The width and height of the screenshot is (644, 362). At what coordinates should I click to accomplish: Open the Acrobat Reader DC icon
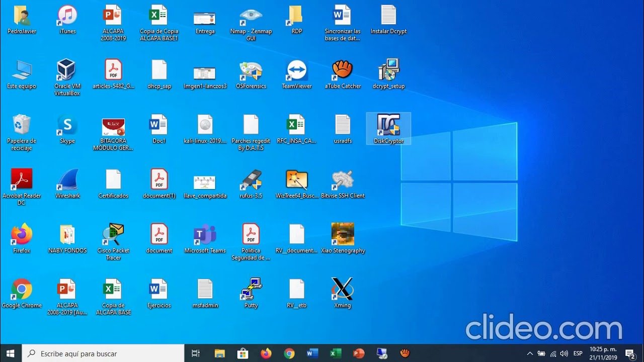tap(21, 188)
